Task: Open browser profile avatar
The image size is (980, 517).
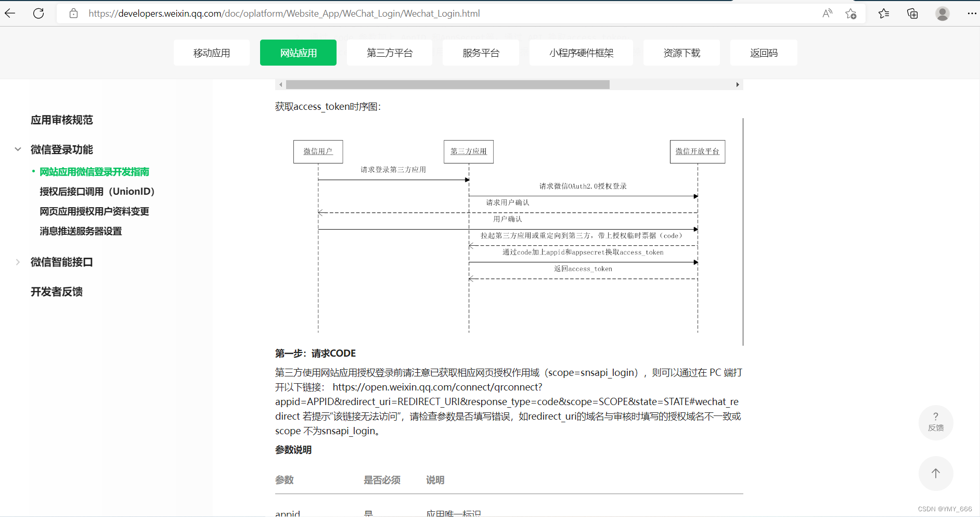Action: (x=943, y=14)
